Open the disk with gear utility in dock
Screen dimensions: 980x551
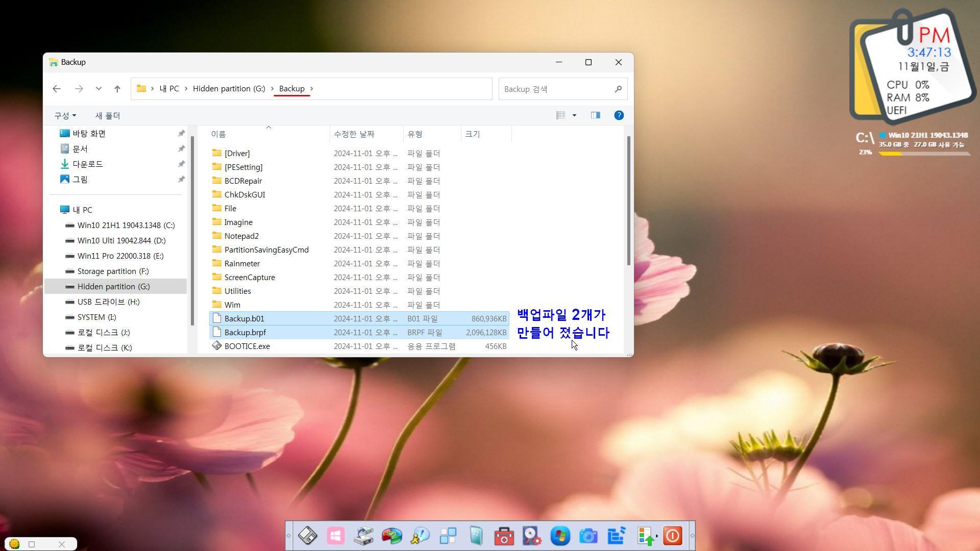click(x=532, y=536)
